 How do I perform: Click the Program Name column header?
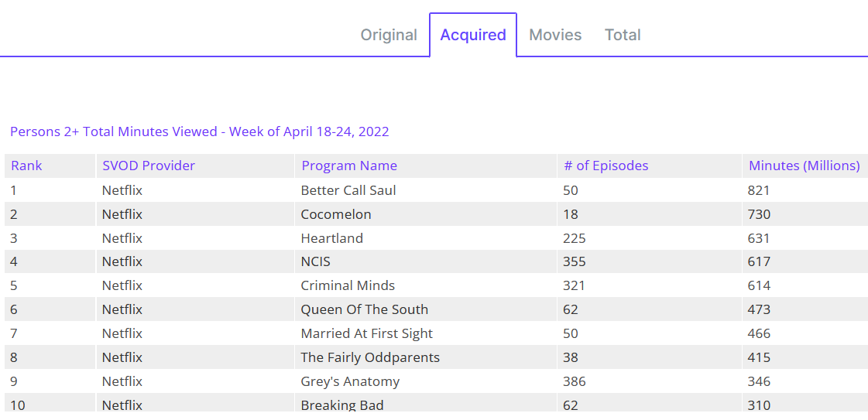click(x=349, y=166)
